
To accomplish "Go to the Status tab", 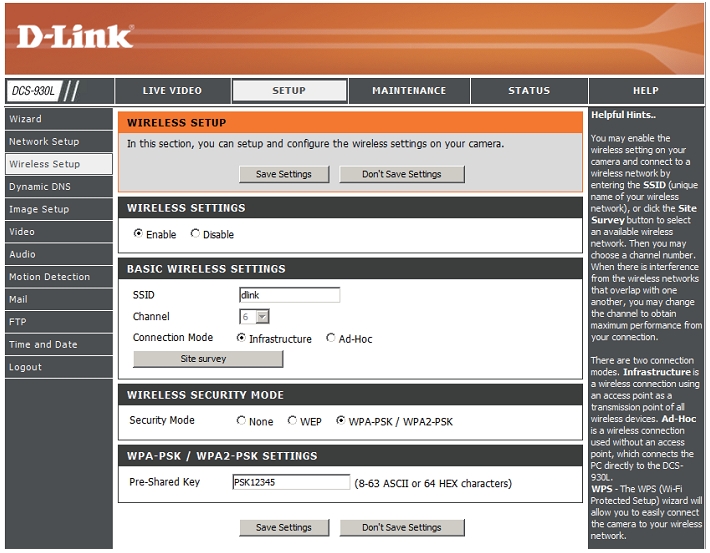I will pos(528,91).
